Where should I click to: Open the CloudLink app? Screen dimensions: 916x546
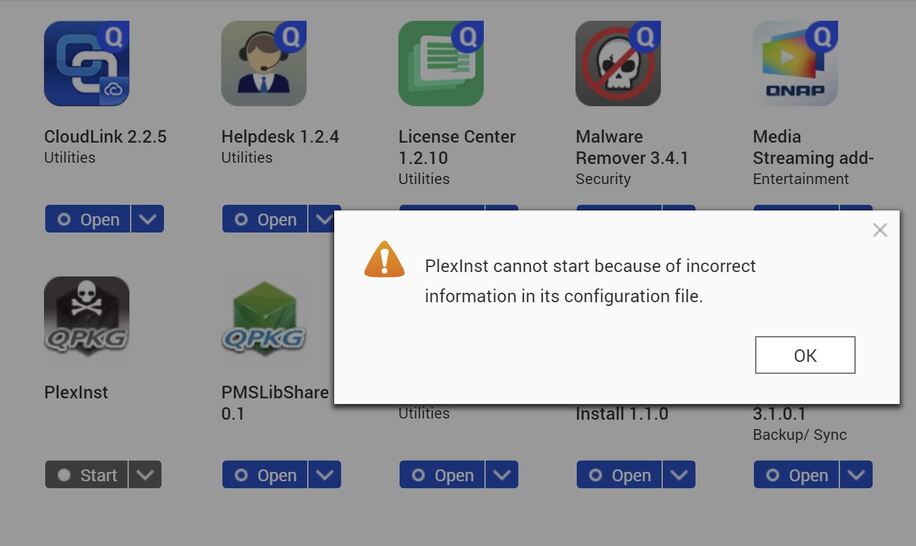coord(87,219)
